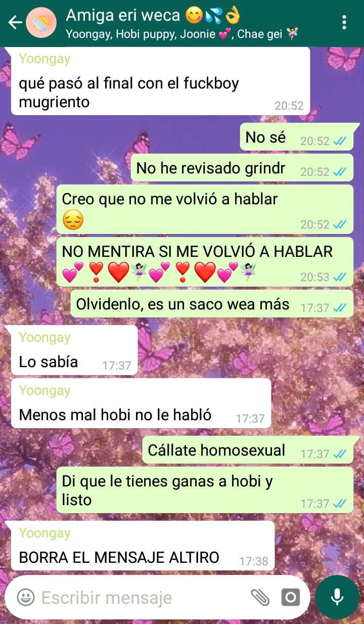The height and width of the screenshot is (624, 364).
Task: Tap read ticks on 'Di que le tienes ganas' message
Action: pyautogui.click(x=340, y=504)
